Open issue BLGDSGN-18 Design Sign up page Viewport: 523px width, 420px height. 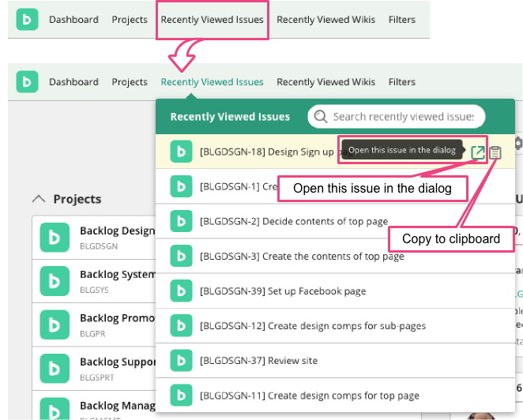[267, 152]
